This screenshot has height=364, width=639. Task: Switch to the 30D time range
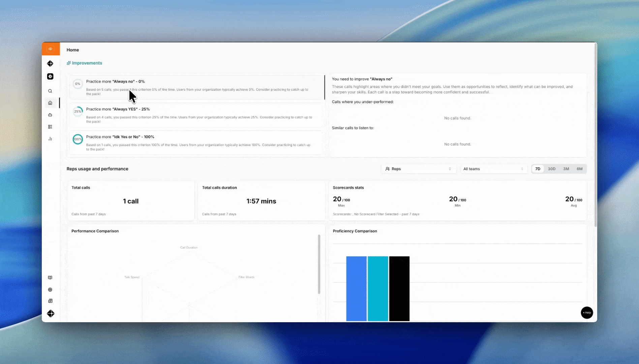552,169
